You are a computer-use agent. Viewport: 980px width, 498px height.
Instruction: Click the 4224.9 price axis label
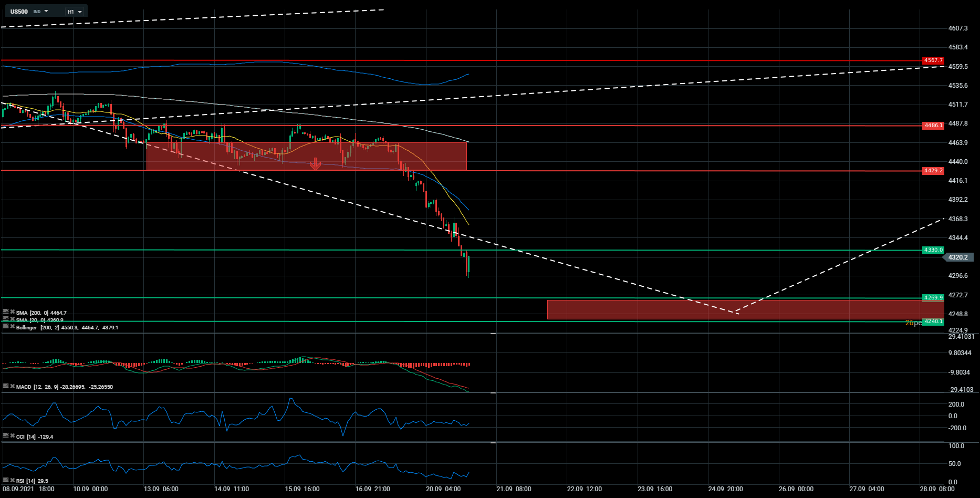958,330
